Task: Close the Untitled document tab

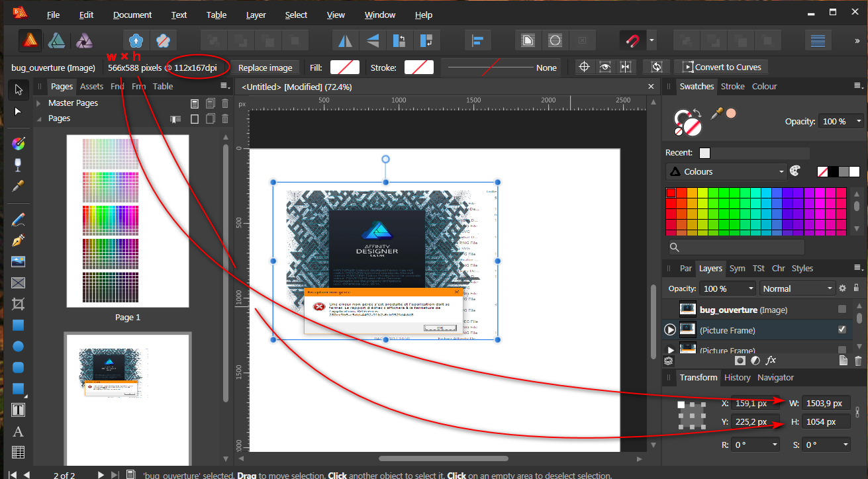Action: pyautogui.click(x=650, y=87)
